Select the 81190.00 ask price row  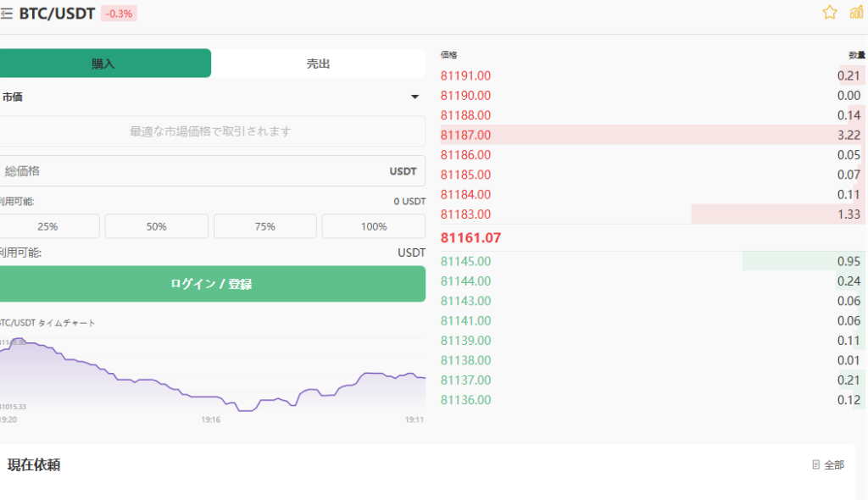652,95
